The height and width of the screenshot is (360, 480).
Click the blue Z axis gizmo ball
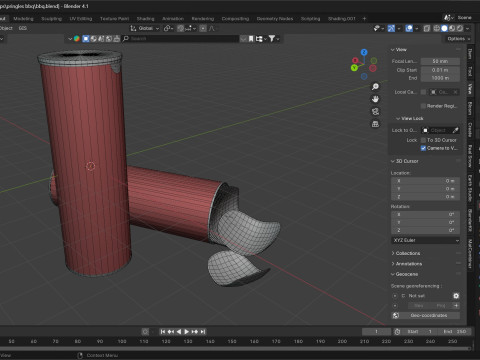pos(364,52)
